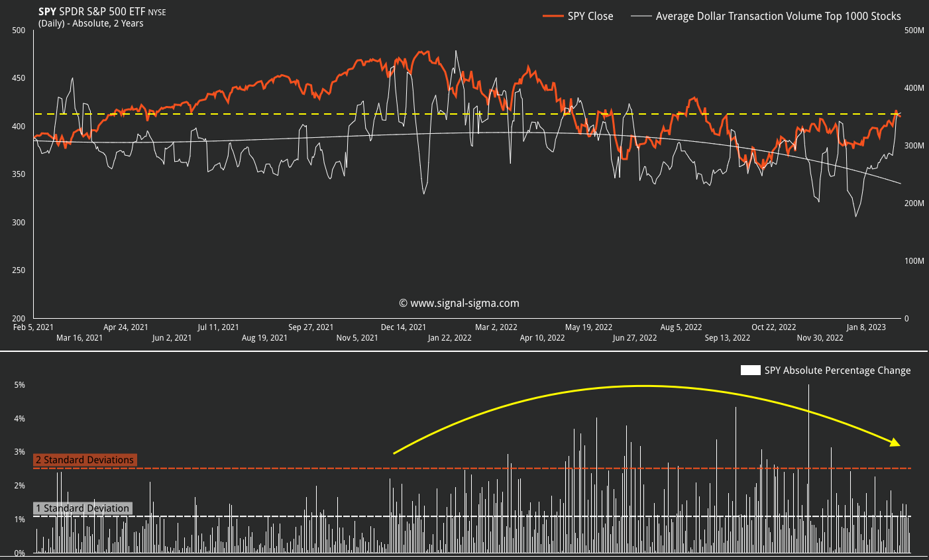Click the 'Oct 22, 2022' date label
Screen dimensions: 929x560
(774, 327)
